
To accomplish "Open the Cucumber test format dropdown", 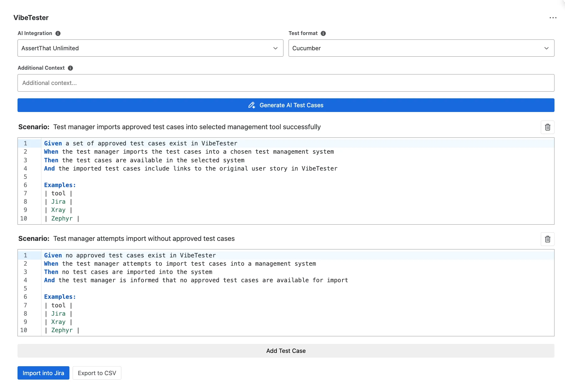I will [421, 48].
